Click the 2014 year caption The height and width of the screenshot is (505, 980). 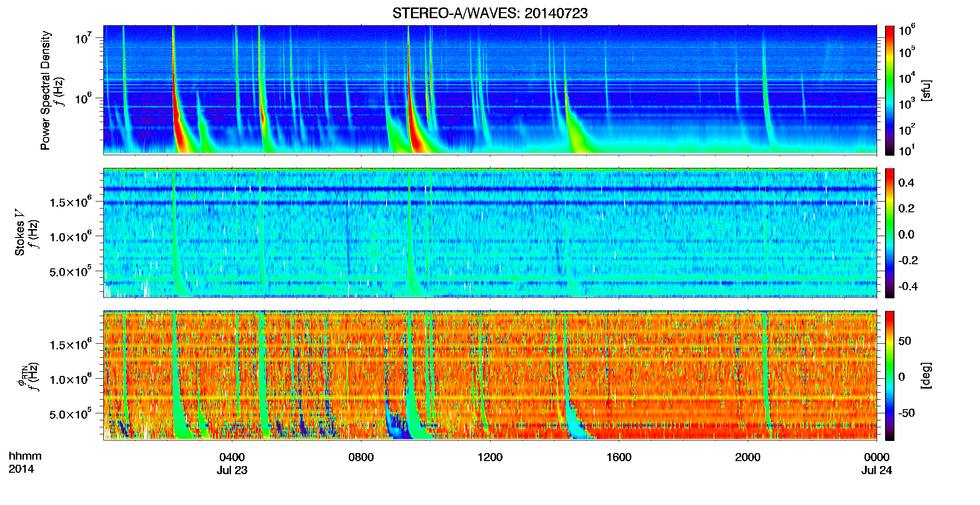pyautogui.click(x=21, y=469)
